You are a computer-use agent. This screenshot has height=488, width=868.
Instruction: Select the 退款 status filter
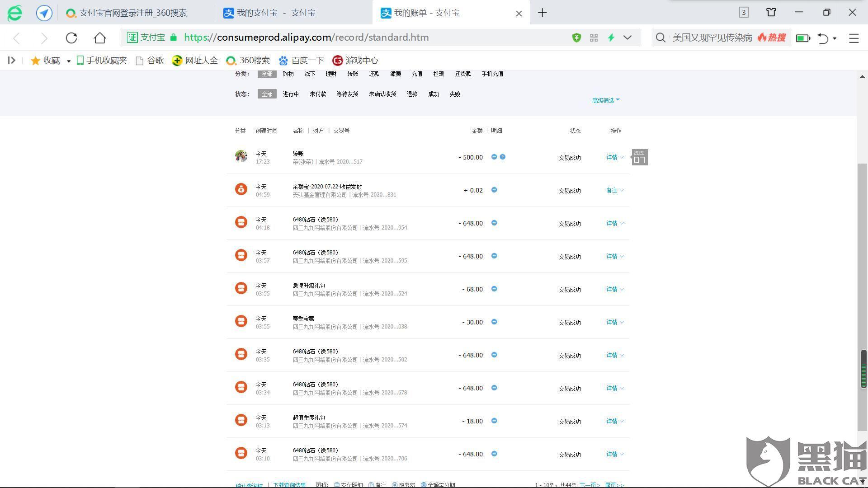click(x=412, y=94)
